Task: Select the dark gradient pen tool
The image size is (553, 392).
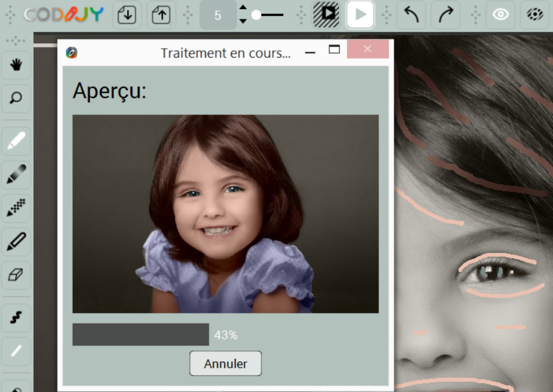Action: click(x=16, y=174)
